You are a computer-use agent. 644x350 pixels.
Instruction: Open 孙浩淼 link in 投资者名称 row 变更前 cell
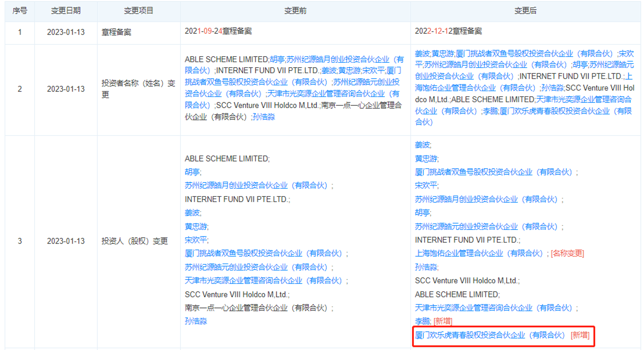[x=264, y=117]
